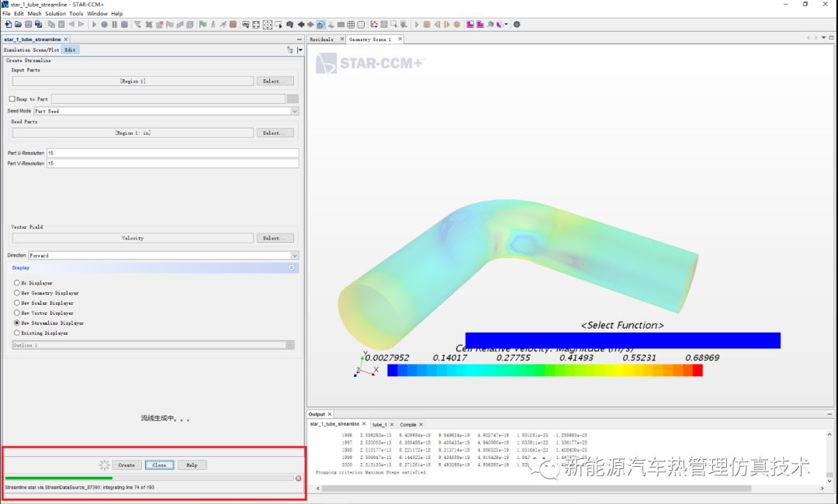Click the Help button
The height and width of the screenshot is (504, 838).
click(192, 465)
